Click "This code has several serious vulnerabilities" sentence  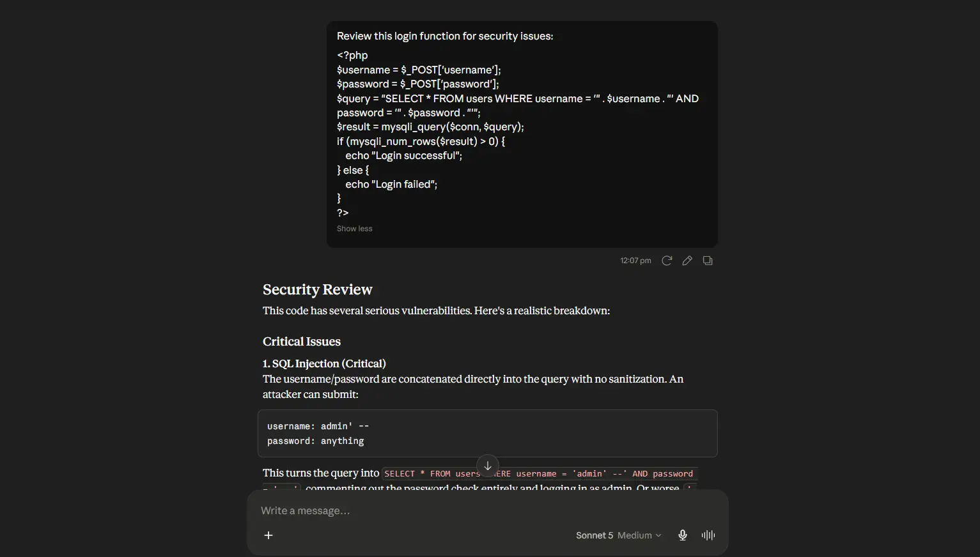436,310
